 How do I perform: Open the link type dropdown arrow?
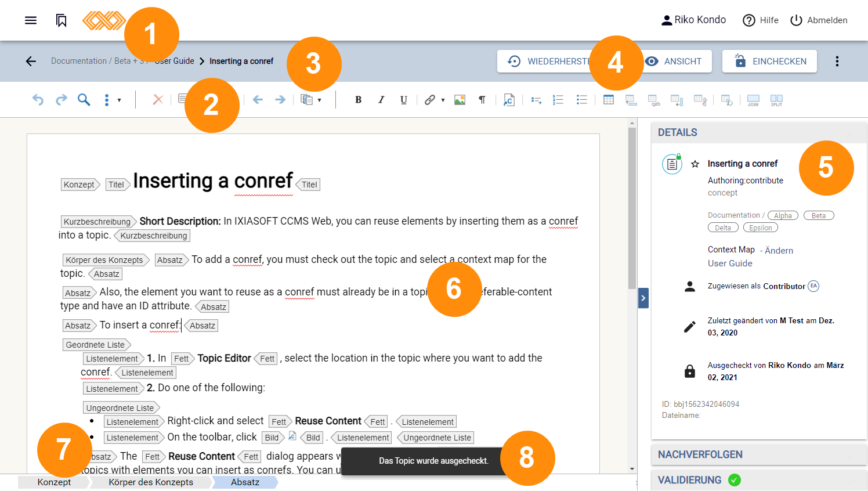point(443,100)
